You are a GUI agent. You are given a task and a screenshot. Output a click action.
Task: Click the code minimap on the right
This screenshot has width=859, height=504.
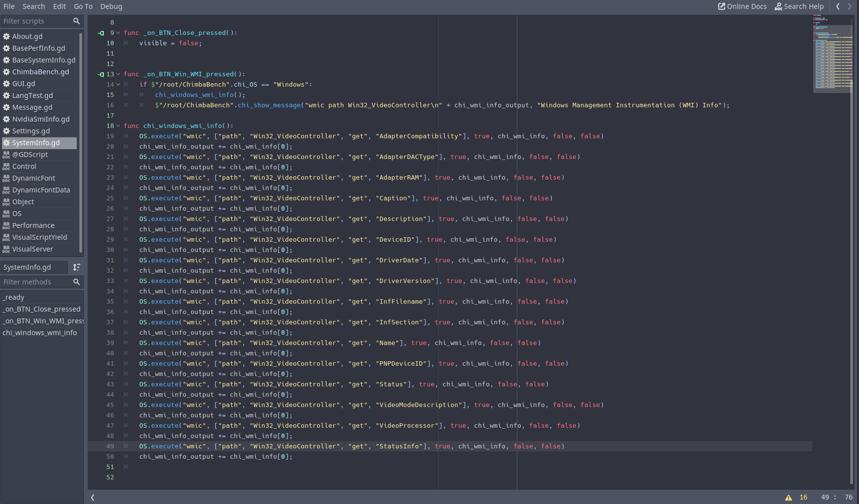832,54
